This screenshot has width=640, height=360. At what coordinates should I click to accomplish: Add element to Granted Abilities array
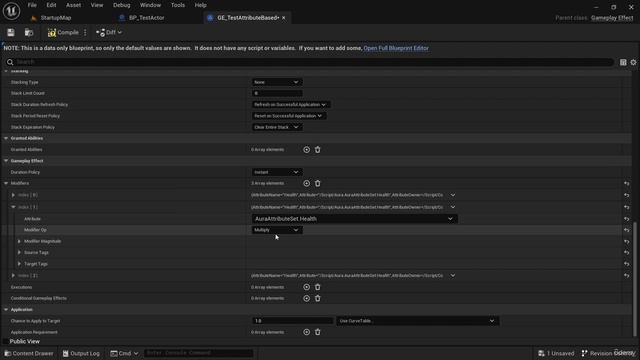pyautogui.click(x=307, y=150)
